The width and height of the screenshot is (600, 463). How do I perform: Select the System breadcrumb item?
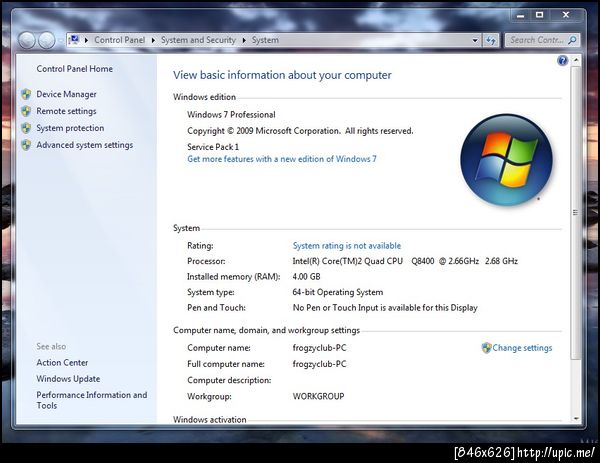click(265, 40)
